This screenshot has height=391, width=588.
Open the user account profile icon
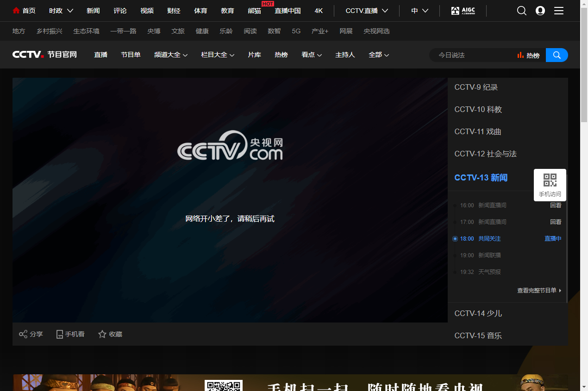(540, 11)
